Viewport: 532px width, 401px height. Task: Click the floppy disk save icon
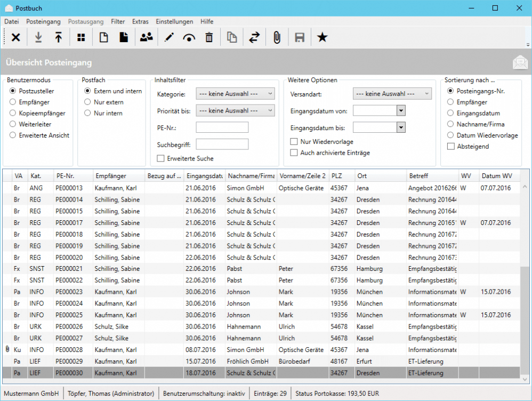(300, 37)
